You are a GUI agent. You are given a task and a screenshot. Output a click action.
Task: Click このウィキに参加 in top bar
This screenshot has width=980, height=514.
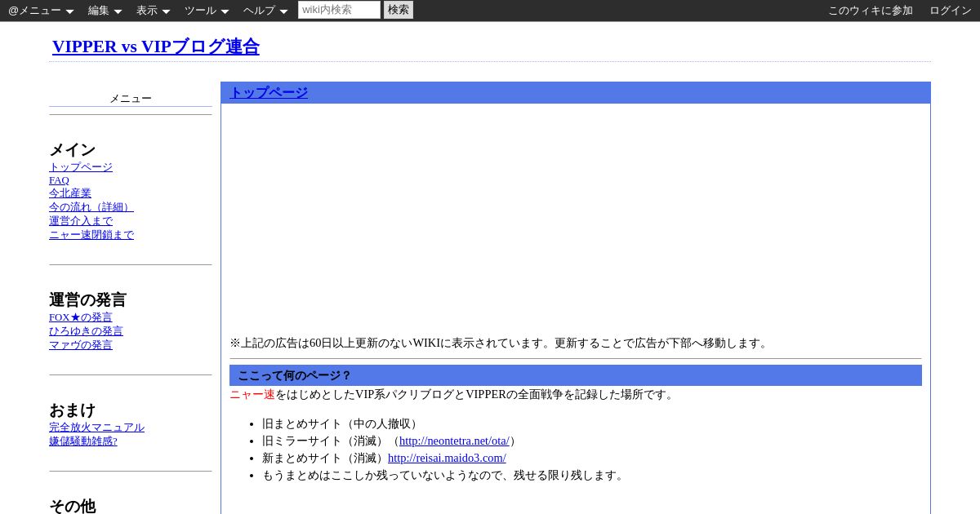(x=871, y=11)
